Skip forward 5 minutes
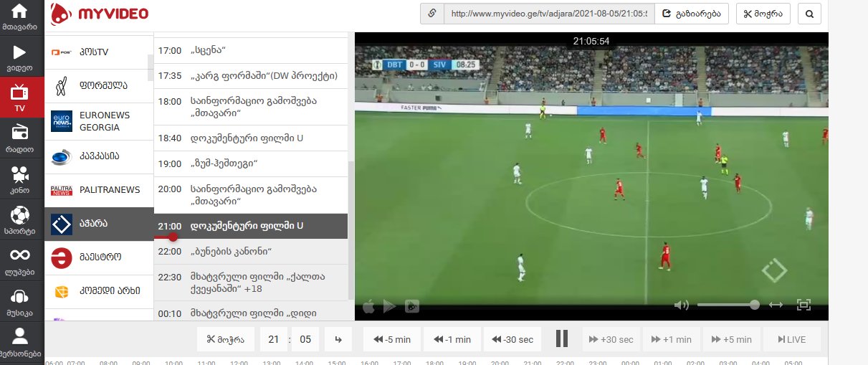This screenshot has width=868, height=365. pos(732,340)
